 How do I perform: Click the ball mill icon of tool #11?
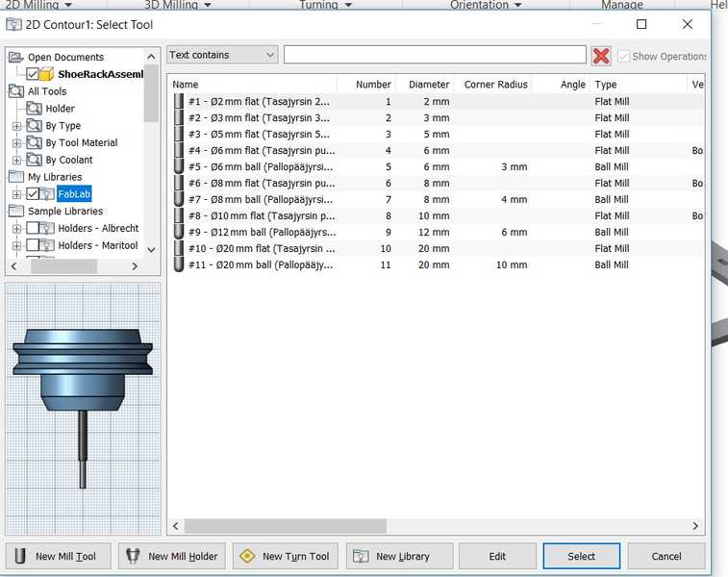coord(179,264)
